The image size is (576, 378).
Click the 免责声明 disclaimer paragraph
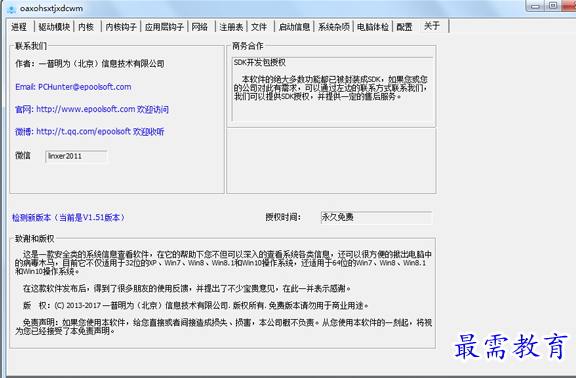[223, 327]
